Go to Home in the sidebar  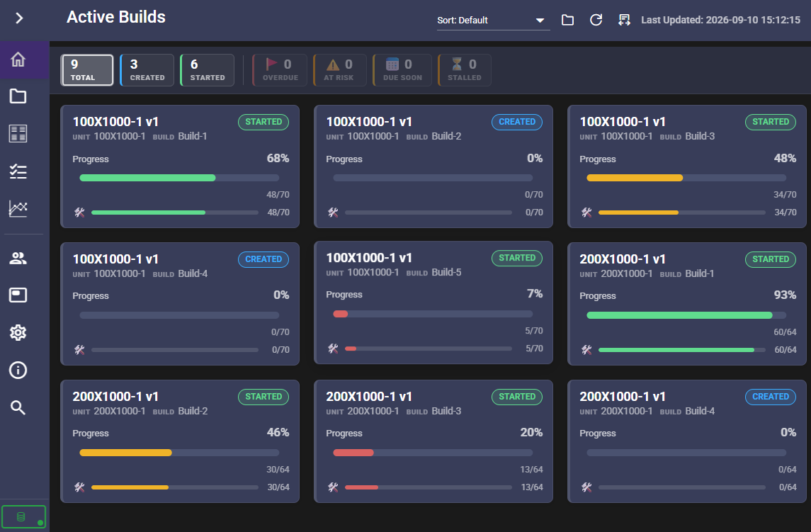click(18, 60)
